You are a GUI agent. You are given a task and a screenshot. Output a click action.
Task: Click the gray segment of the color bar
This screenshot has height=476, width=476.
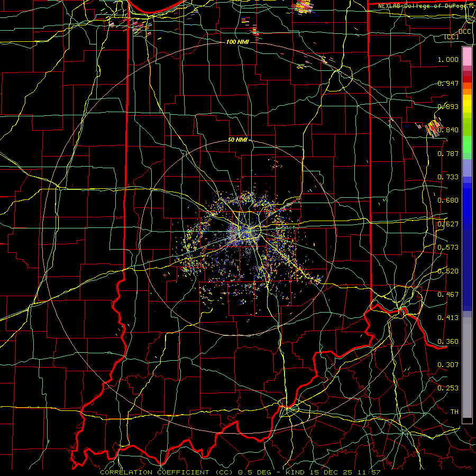tap(467, 368)
